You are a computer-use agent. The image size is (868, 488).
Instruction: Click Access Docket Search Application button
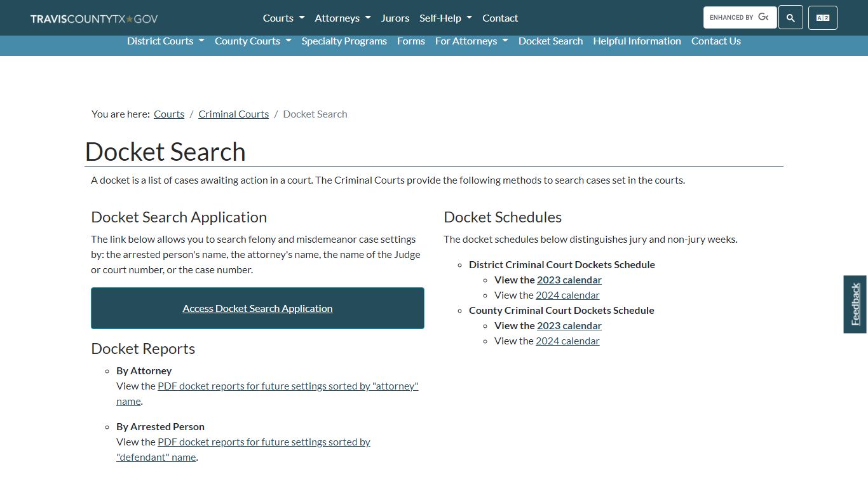(257, 308)
